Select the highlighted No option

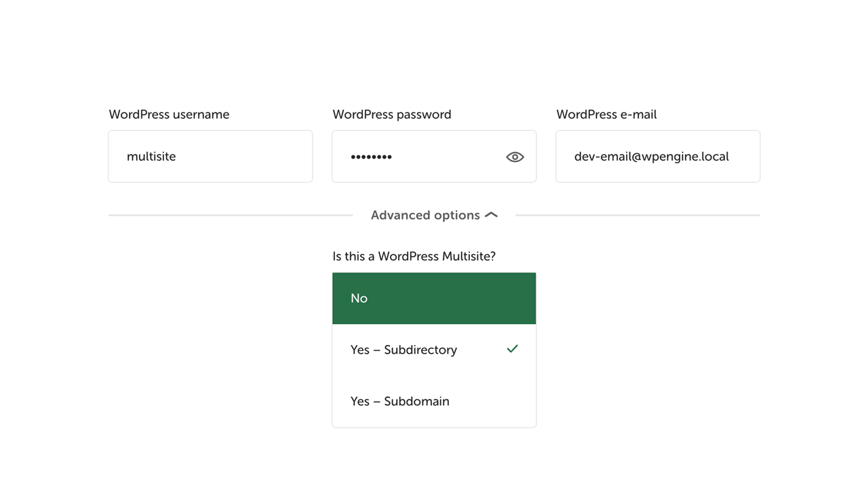click(434, 298)
